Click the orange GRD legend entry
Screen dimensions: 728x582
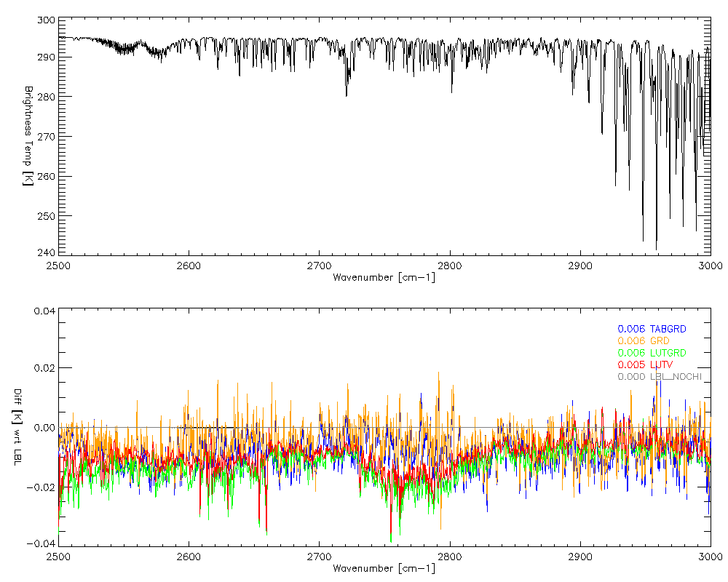(643, 340)
